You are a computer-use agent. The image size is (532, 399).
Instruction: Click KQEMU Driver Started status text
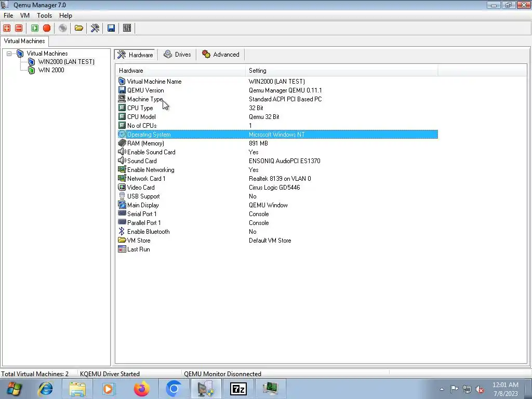point(110,374)
